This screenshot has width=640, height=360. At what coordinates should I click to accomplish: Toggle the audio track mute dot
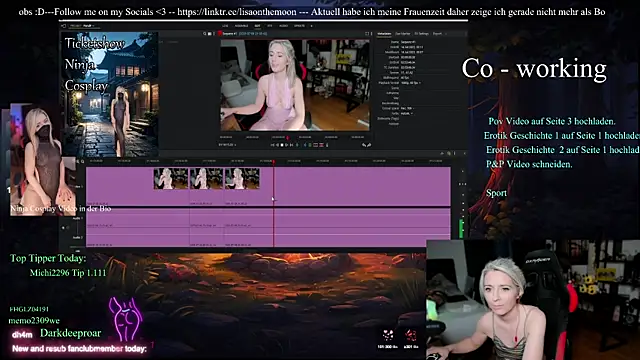(x=63, y=228)
